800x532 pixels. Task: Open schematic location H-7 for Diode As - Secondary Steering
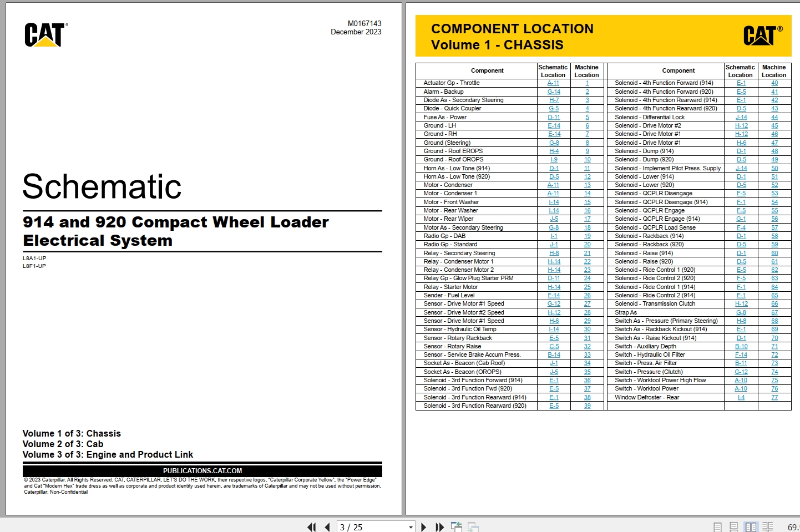coord(554,100)
